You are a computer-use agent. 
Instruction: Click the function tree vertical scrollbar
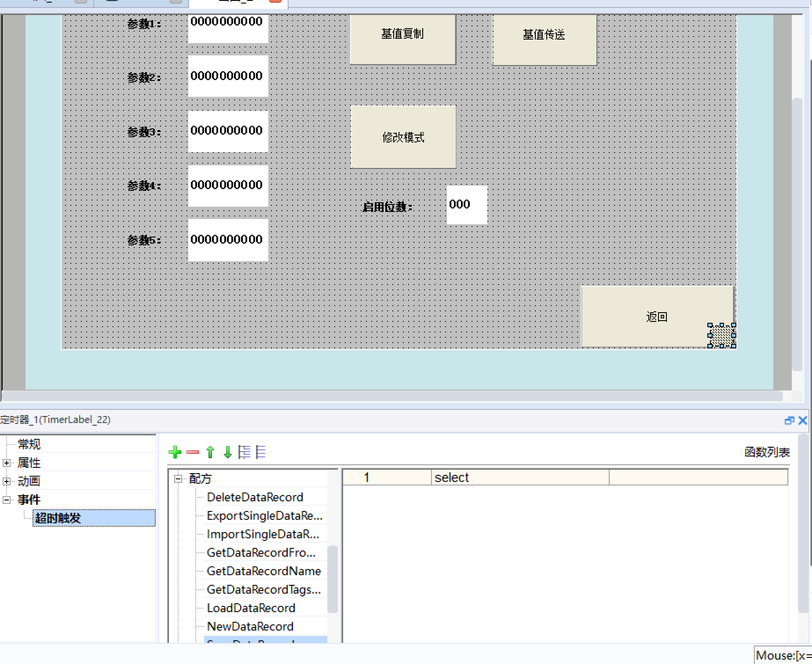(x=333, y=579)
